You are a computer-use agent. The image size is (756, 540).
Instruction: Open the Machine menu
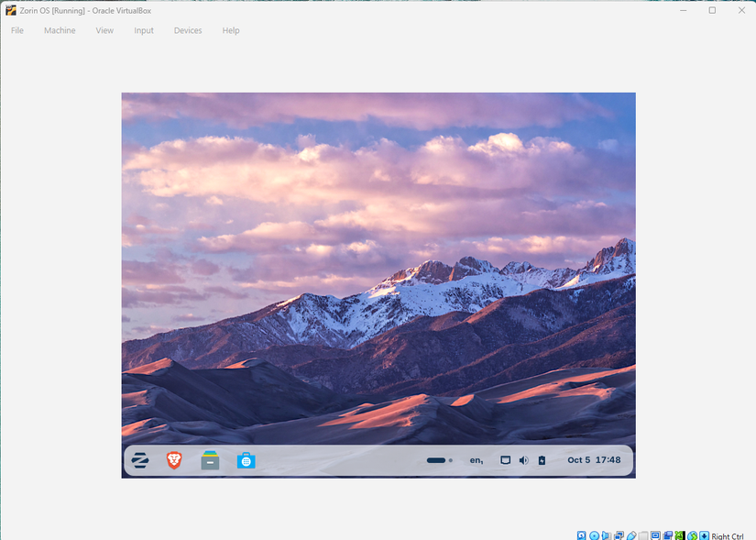60,30
